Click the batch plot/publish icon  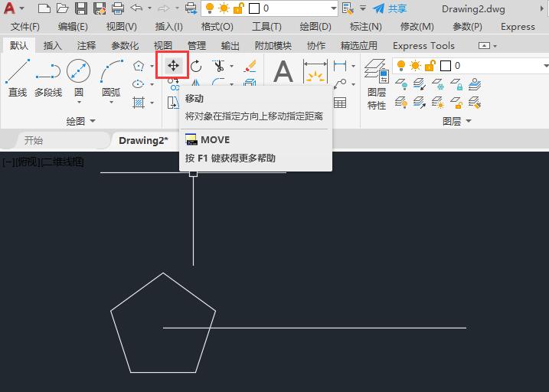coord(191,8)
